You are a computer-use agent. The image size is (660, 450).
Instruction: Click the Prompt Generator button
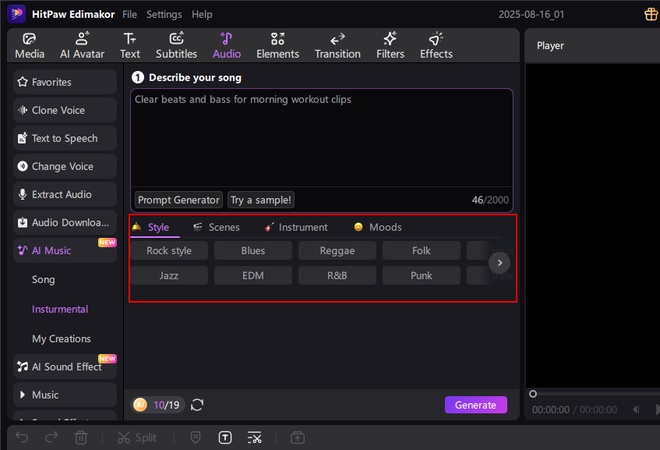(x=178, y=200)
